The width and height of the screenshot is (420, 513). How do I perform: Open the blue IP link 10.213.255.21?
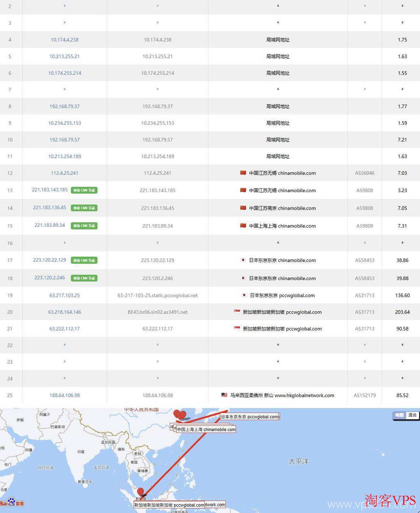[x=65, y=56]
